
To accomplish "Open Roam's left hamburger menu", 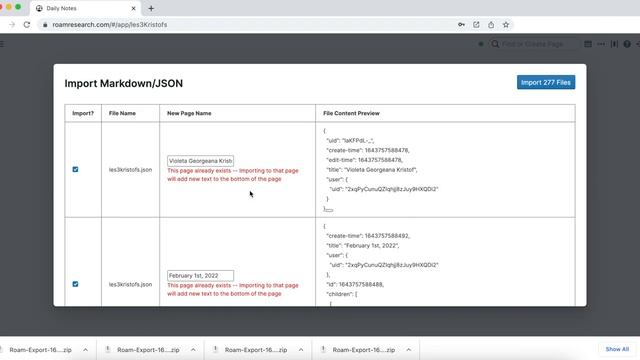I will pyautogui.click(x=2, y=44).
